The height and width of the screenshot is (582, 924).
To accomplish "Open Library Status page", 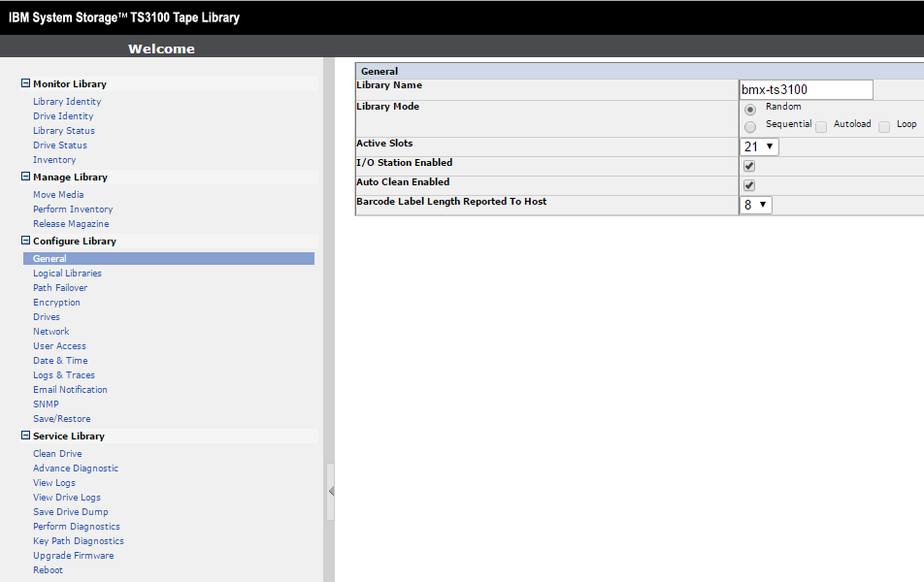I will [64, 131].
